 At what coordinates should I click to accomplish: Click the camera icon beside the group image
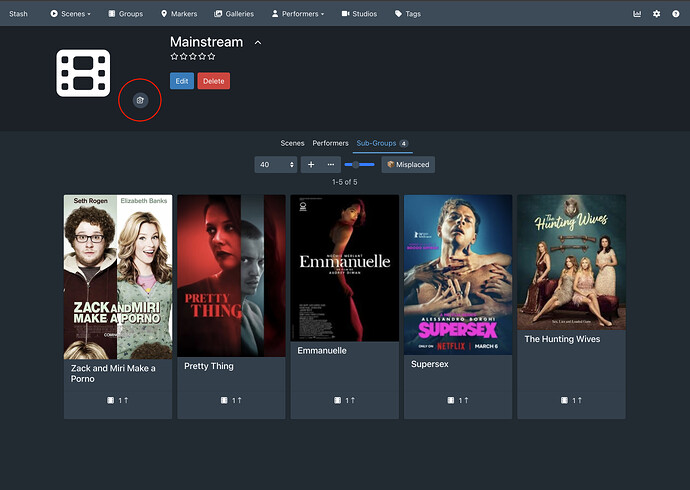pyautogui.click(x=140, y=100)
